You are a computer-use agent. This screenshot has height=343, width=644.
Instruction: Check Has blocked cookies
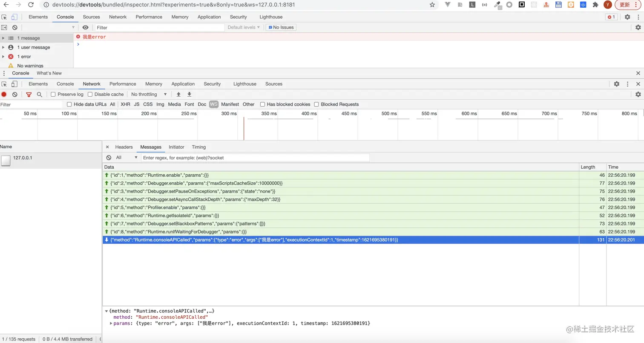pos(262,104)
